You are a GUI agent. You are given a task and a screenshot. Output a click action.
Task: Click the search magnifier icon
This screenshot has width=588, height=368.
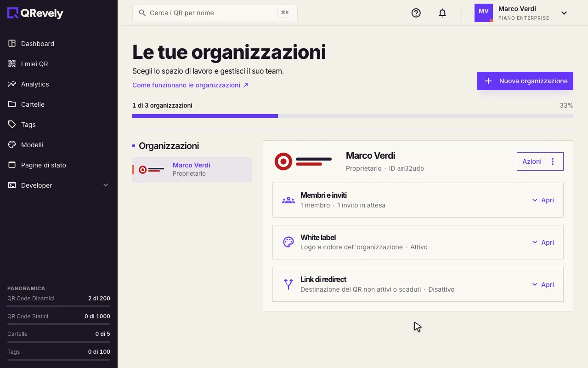pos(142,13)
